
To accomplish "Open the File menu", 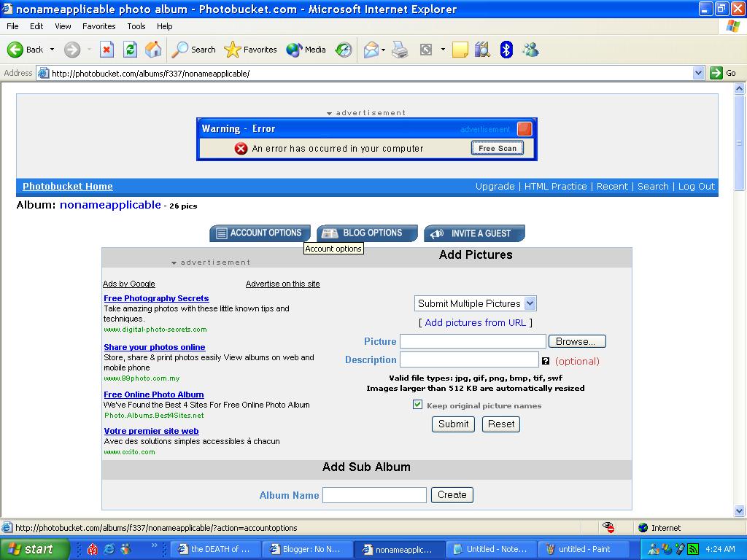I will (x=13, y=26).
